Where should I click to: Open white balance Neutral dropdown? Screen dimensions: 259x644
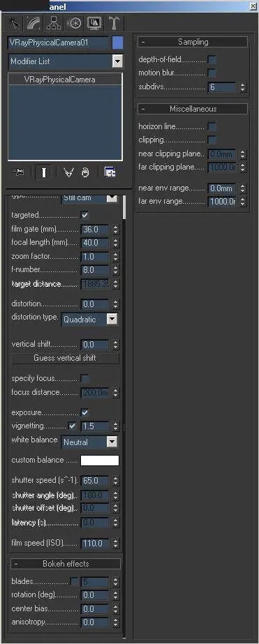coord(89,442)
